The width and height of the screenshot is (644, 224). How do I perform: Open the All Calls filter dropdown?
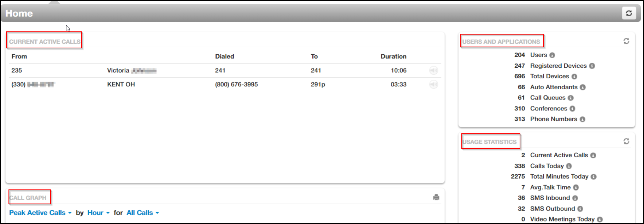(x=143, y=213)
